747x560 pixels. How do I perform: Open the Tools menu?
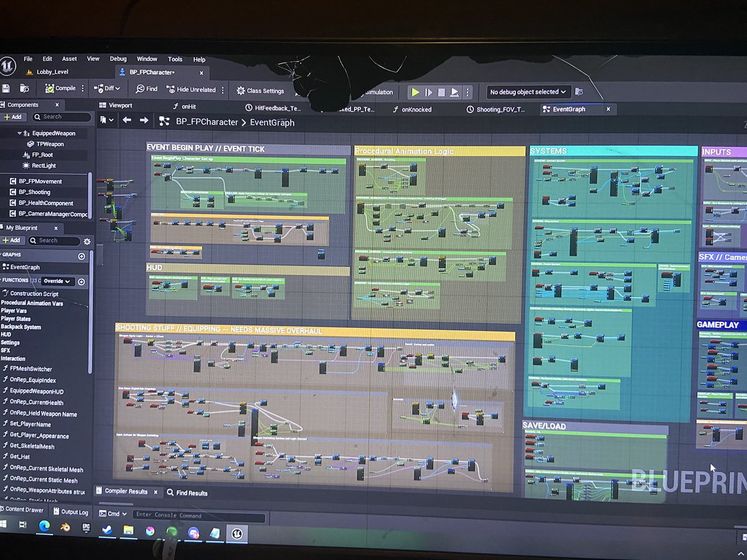[x=176, y=60]
